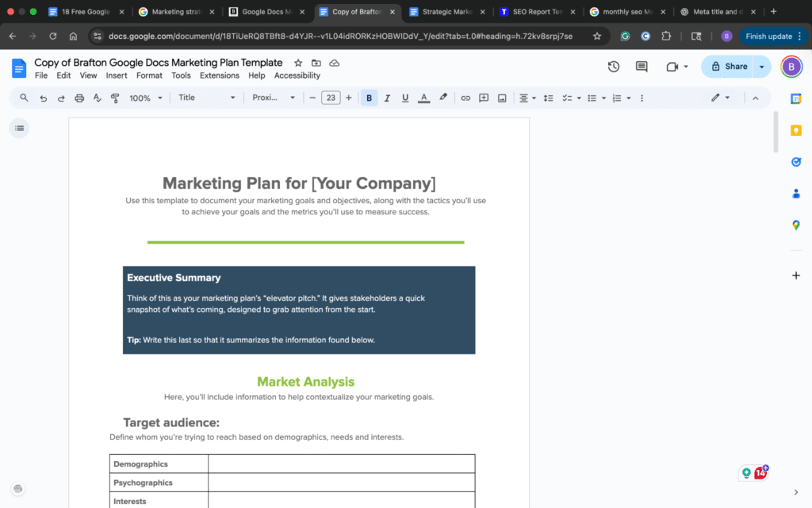Open version history via the clock icon
Viewport: 812px width, 508px height.
[613, 67]
